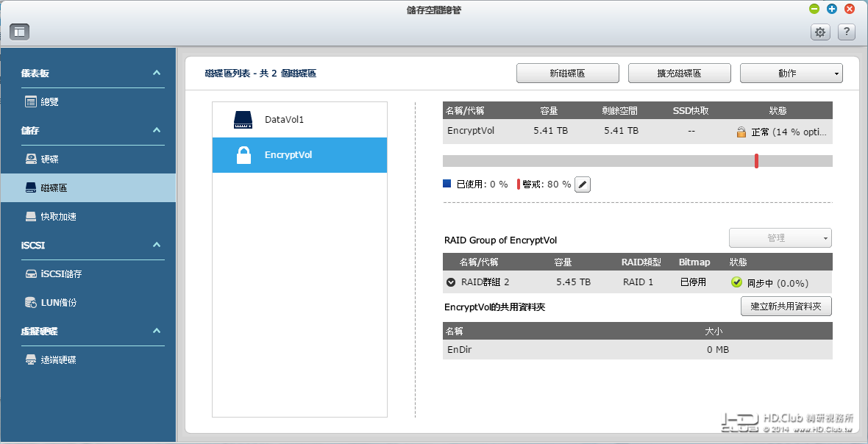The width and height of the screenshot is (868, 444).
Task: Select EncryptVol in the volume list
Action: [299, 155]
